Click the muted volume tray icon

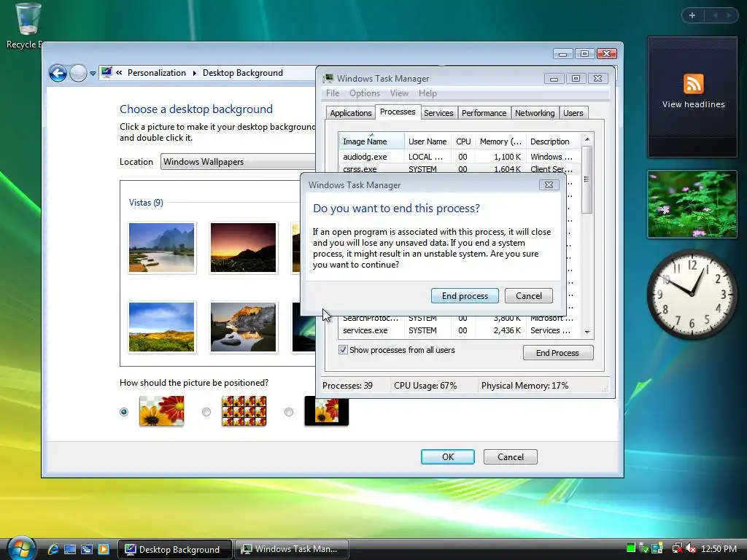691,548
